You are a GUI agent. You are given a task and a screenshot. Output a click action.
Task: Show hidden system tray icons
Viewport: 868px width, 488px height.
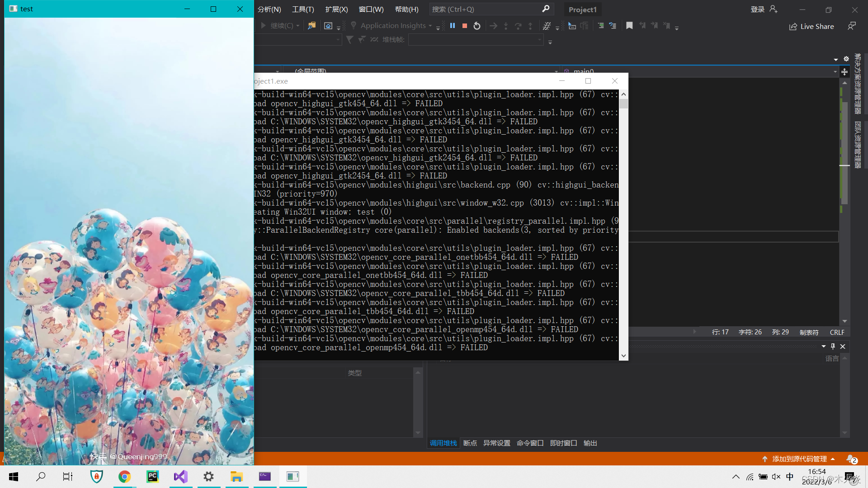[736, 477]
